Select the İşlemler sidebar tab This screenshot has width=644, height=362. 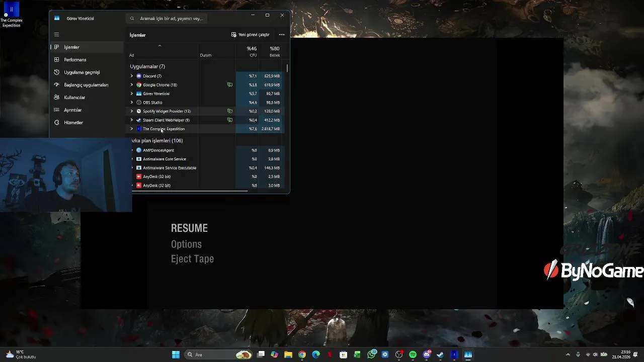[x=87, y=47]
